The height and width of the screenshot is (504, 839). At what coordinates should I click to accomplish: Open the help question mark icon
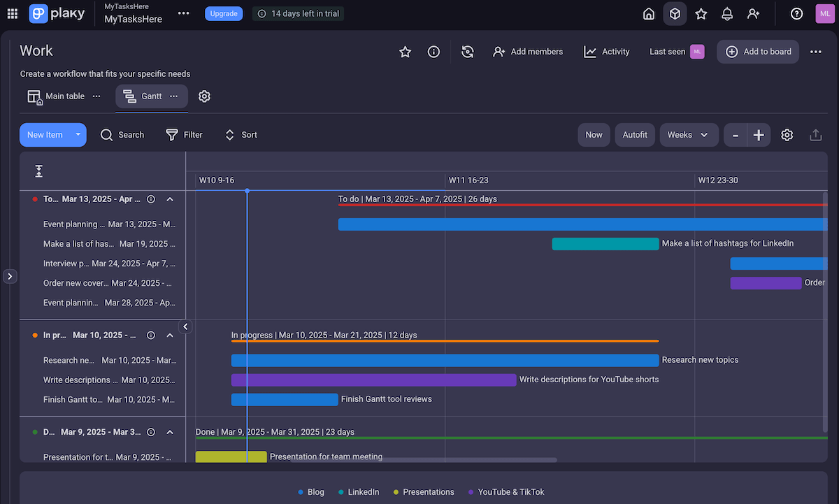pyautogui.click(x=796, y=14)
